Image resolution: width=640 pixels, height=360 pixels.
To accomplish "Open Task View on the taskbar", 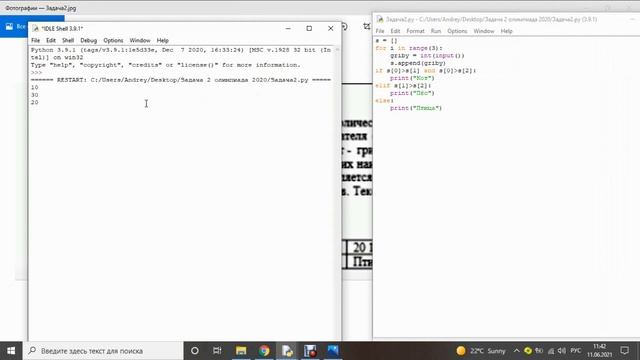I will 217,351.
